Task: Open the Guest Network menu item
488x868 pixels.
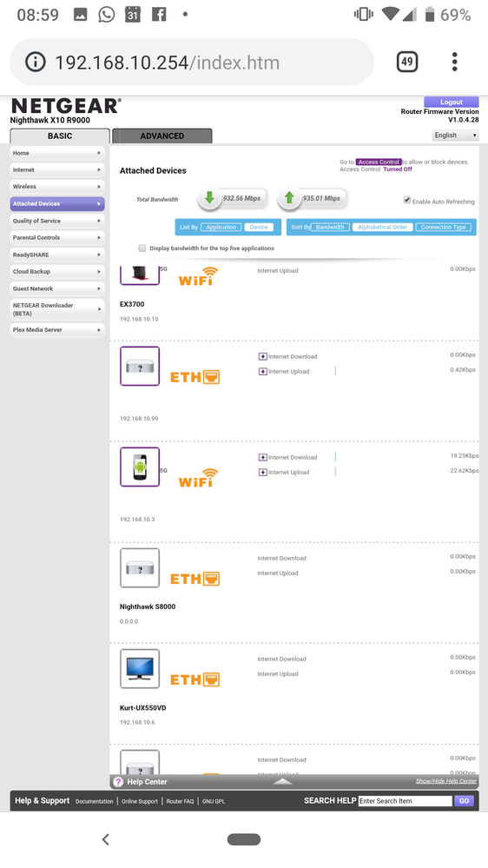Action: pos(57,288)
